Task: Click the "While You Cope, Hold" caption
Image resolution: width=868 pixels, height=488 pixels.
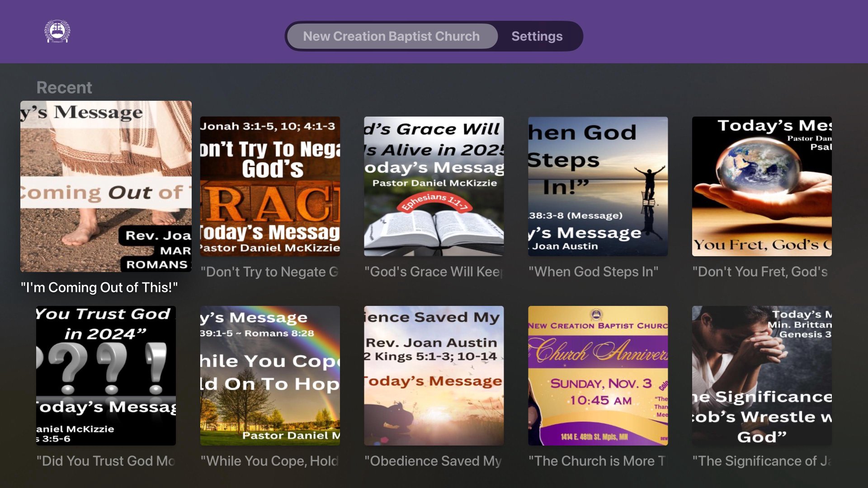Action: point(269,461)
